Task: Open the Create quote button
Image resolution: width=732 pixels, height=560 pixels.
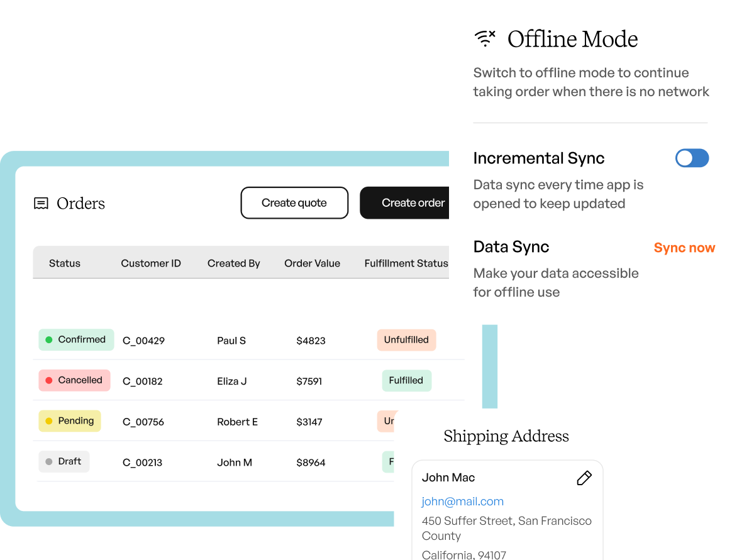Action: 294,202
